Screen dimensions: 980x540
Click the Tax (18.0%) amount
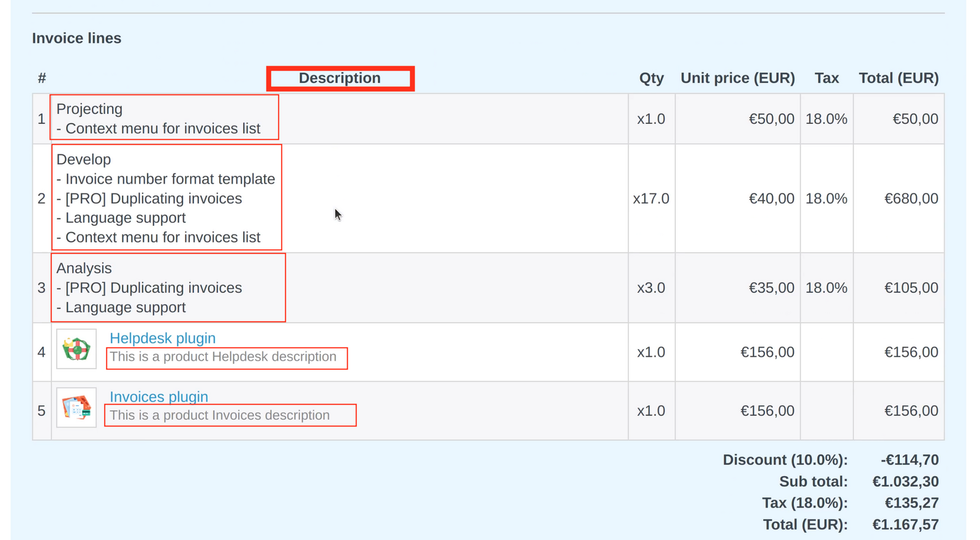pos(912,503)
